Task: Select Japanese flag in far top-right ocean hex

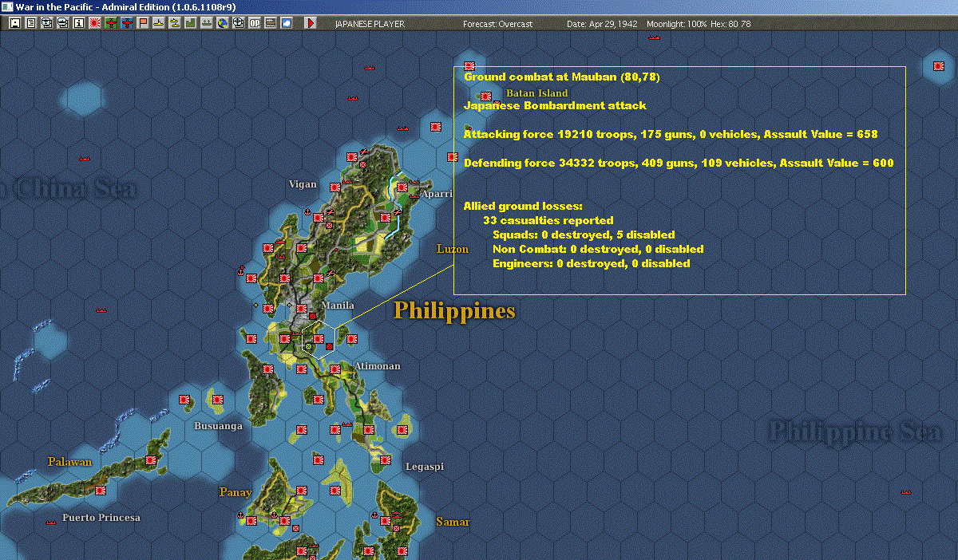Action: point(937,67)
